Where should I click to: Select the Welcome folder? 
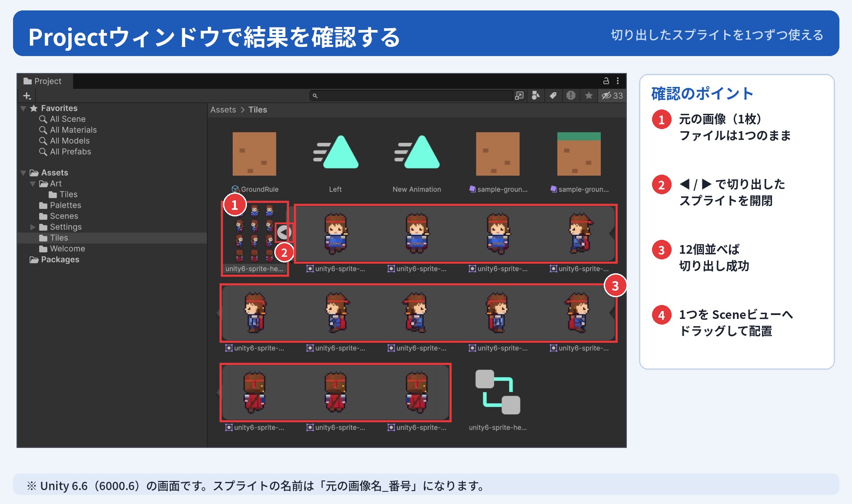(62, 249)
